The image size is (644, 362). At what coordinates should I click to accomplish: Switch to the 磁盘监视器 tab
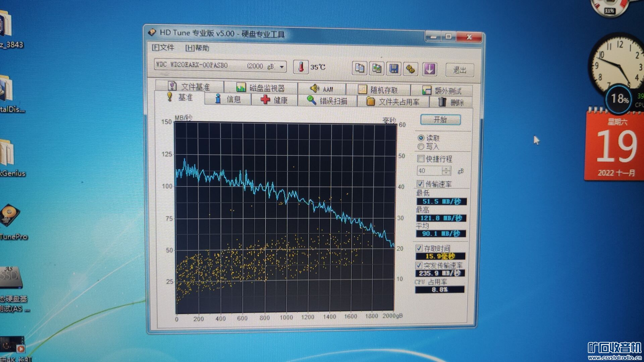pyautogui.click(x=261, y=88)
